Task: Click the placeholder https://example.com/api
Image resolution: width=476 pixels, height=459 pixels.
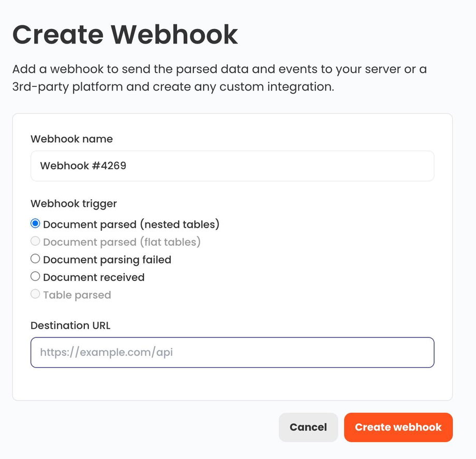Action: pyautogui.click(x=106, y=352)
